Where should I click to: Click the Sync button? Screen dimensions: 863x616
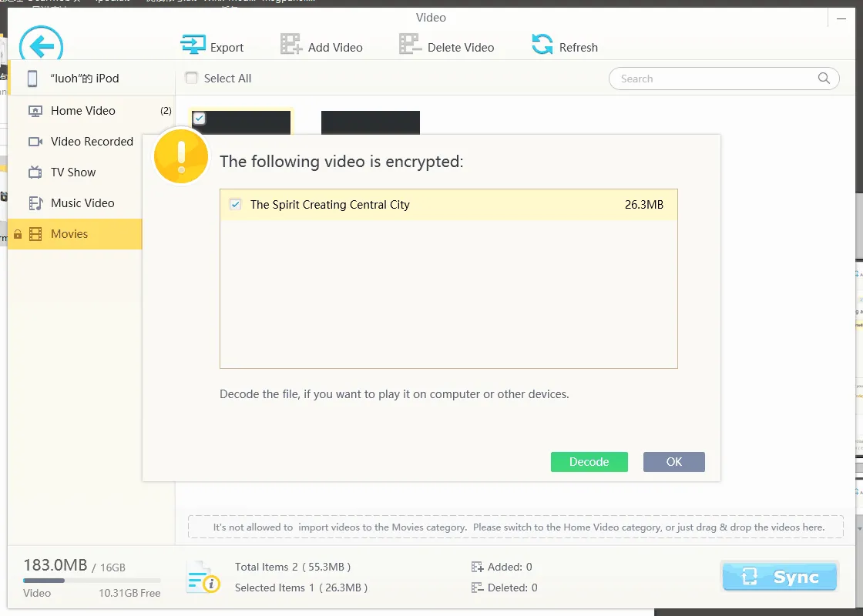point(779,576)
